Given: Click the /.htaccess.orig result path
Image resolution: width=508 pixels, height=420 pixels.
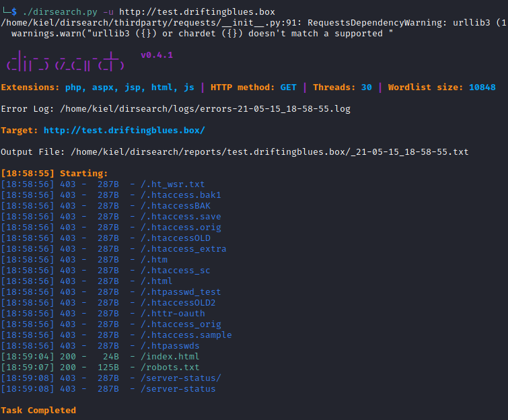Looking at the screenshot, I should tap(181, 228).
